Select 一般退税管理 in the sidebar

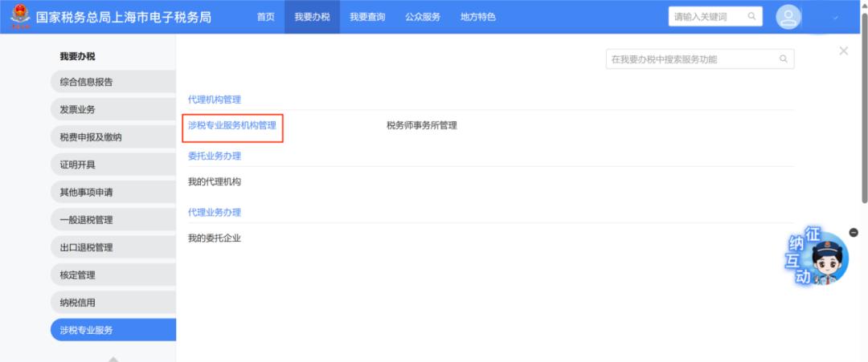113,220
